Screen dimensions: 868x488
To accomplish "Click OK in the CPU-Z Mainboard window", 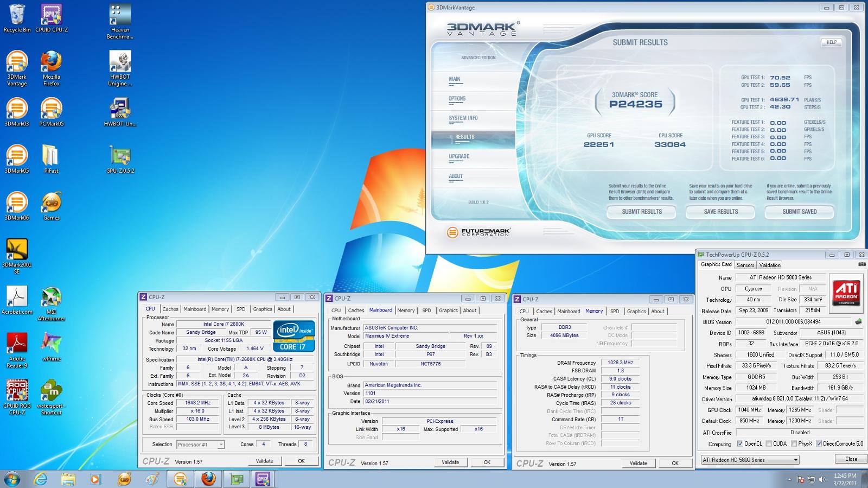I will pos(487,462).
